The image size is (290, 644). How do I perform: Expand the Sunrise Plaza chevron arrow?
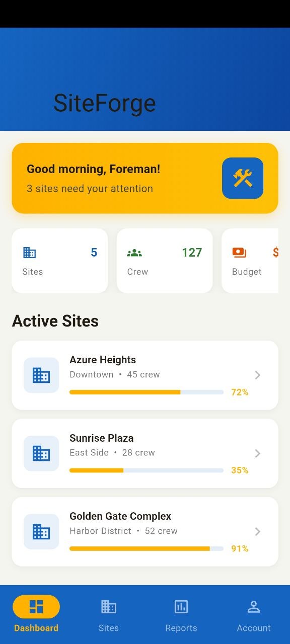(x=257, y=453)
